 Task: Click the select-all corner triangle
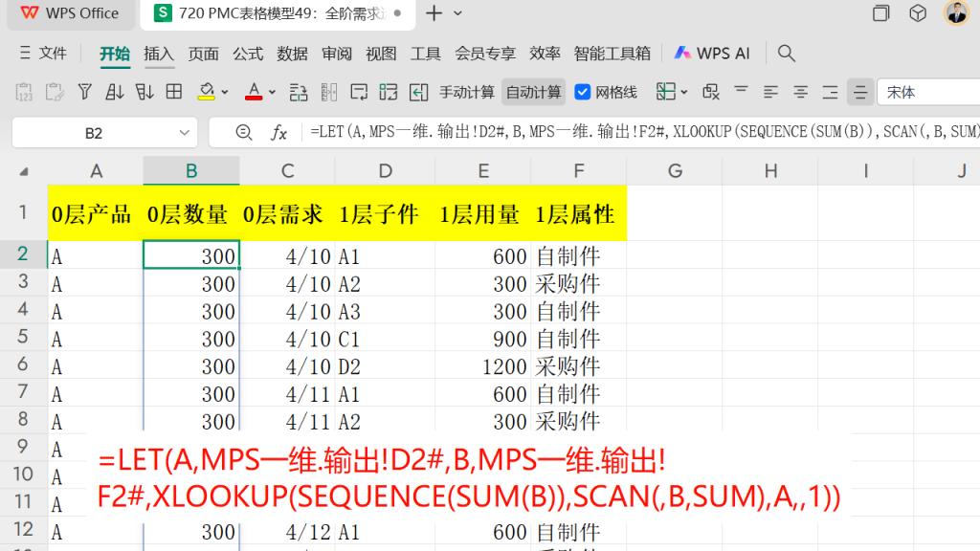24,171
